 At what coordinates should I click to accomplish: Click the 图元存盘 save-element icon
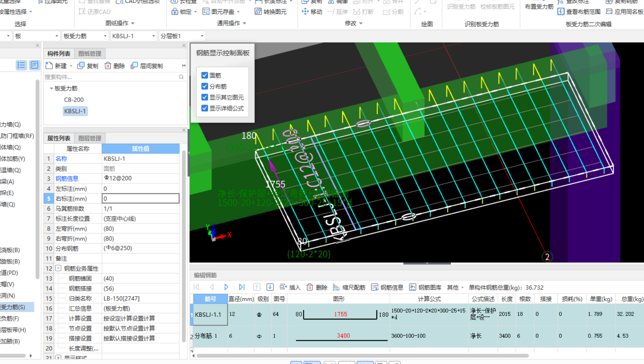206,11
